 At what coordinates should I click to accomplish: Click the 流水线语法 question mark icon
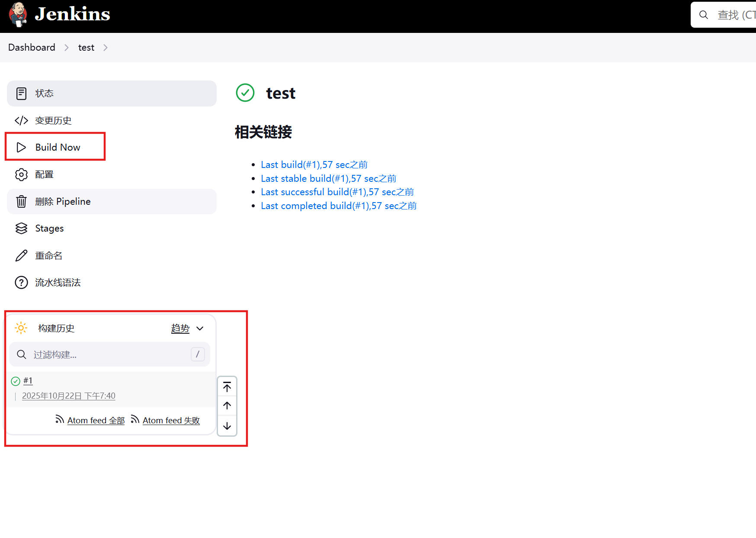[x=21, y=282]
